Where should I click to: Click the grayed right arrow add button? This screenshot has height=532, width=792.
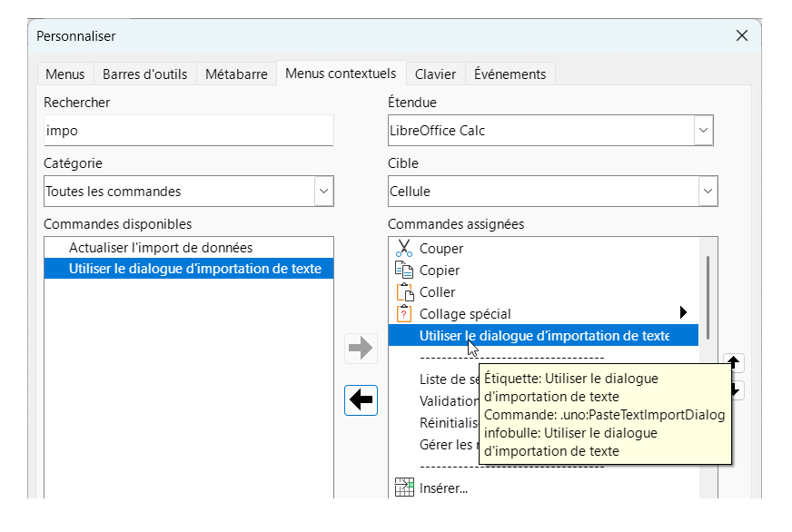pyautogui.click(x=361, y=348)
